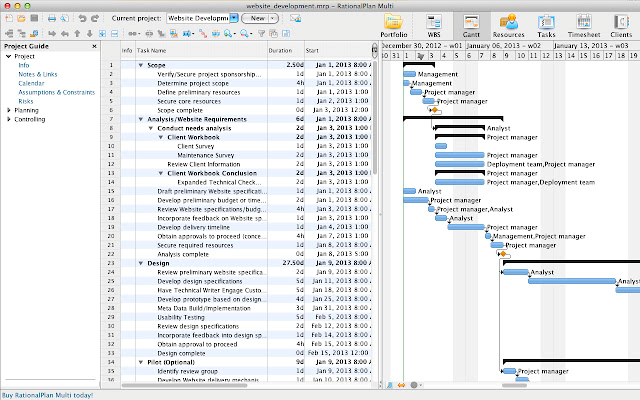Viewport: 640px width, 400px height.
Task: Collapse the Design summary task
Action: point(140,263)
